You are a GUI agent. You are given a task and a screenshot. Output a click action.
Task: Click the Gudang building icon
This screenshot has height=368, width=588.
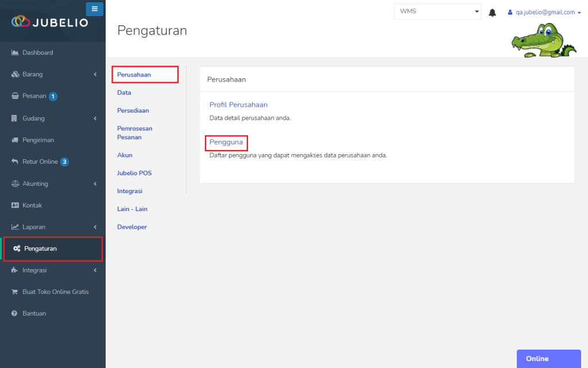click(14, 118)
